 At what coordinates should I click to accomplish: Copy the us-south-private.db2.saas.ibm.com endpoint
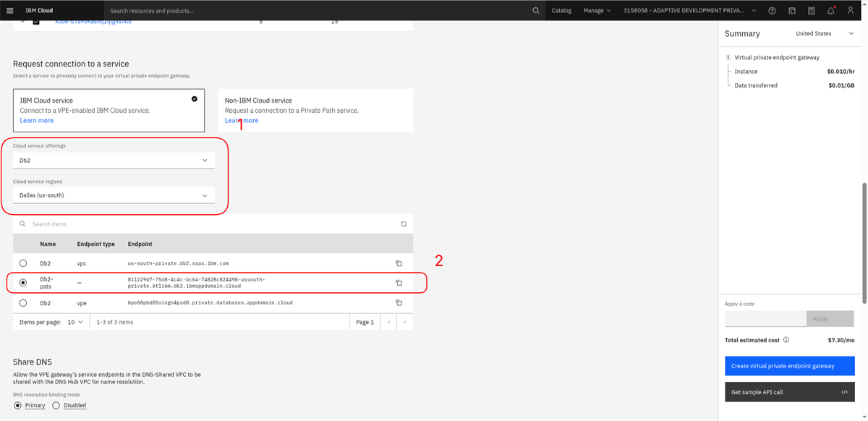(399, 263)
